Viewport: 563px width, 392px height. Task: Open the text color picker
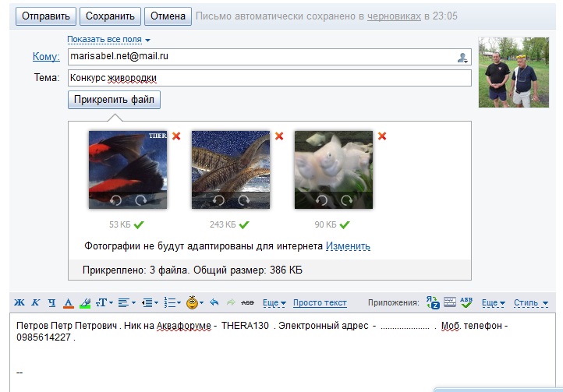point(68,302)
